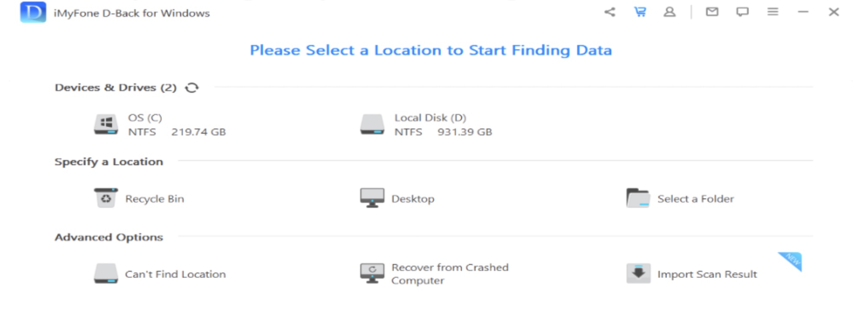Click the Select a Folder icon
The image size is (868, 332).
point(638,199)
